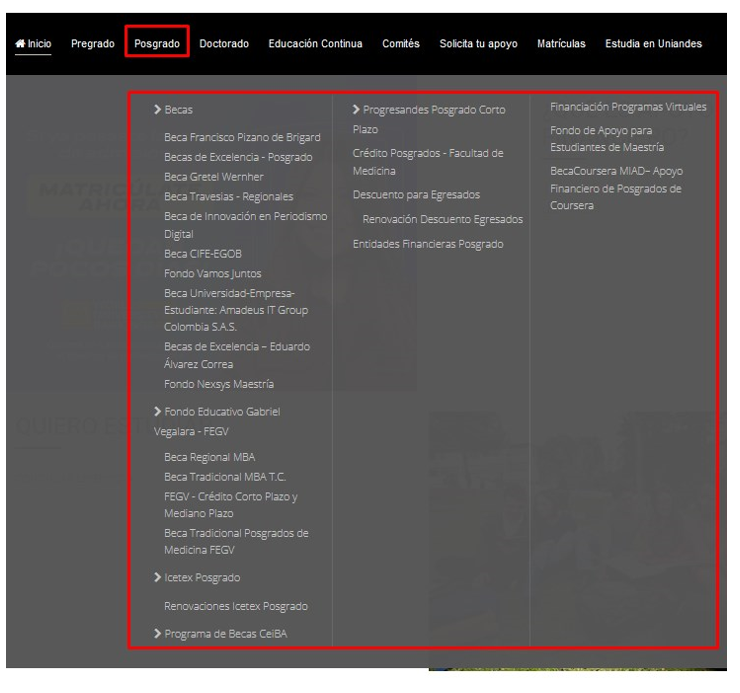Click the chevron beside Becas
This screenshot has width=740, height=693.
tap(158, 110)
